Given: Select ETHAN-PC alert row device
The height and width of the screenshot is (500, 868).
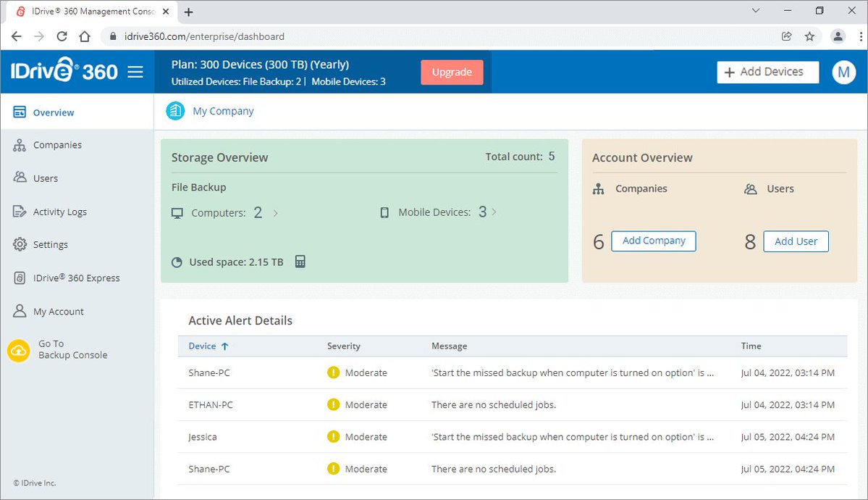Looking at the screenshot, I should [211, 405].
